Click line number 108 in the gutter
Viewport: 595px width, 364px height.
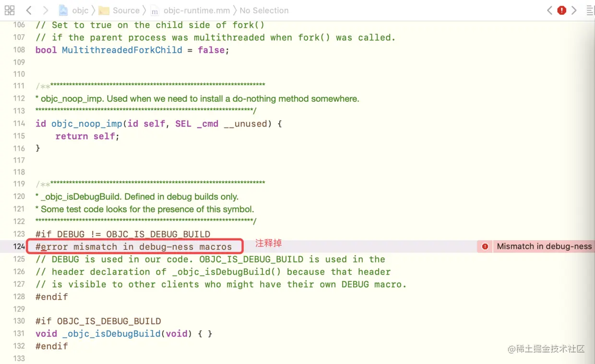[x=19, y=50]
